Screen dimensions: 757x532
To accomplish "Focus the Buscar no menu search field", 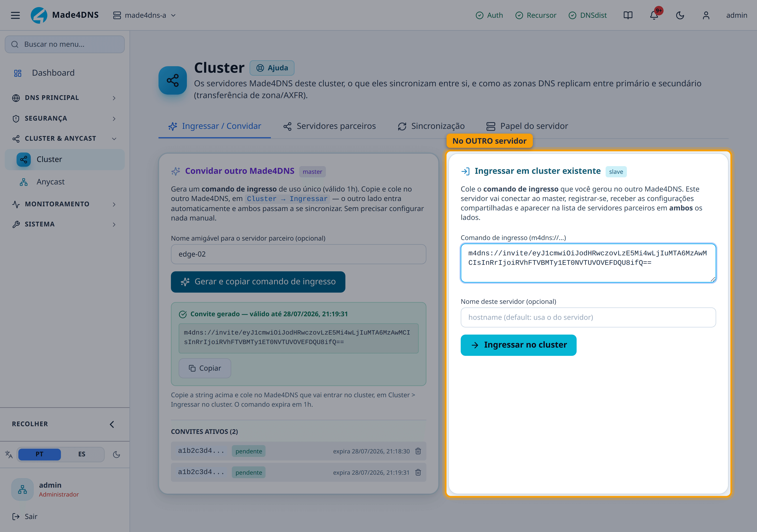I will [65, 44].
